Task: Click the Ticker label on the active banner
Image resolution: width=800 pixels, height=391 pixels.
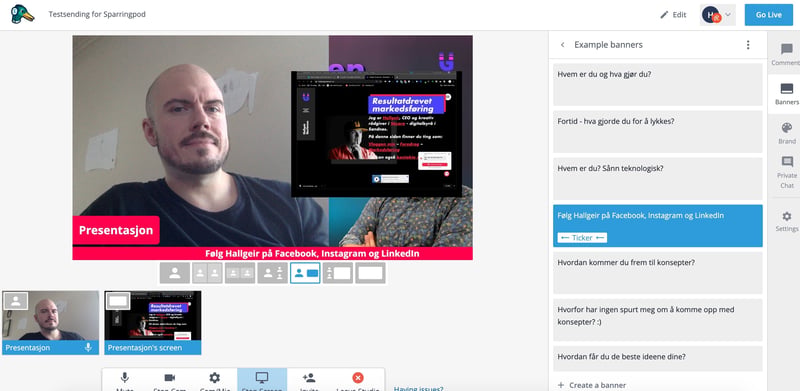Action: (582, 238)
